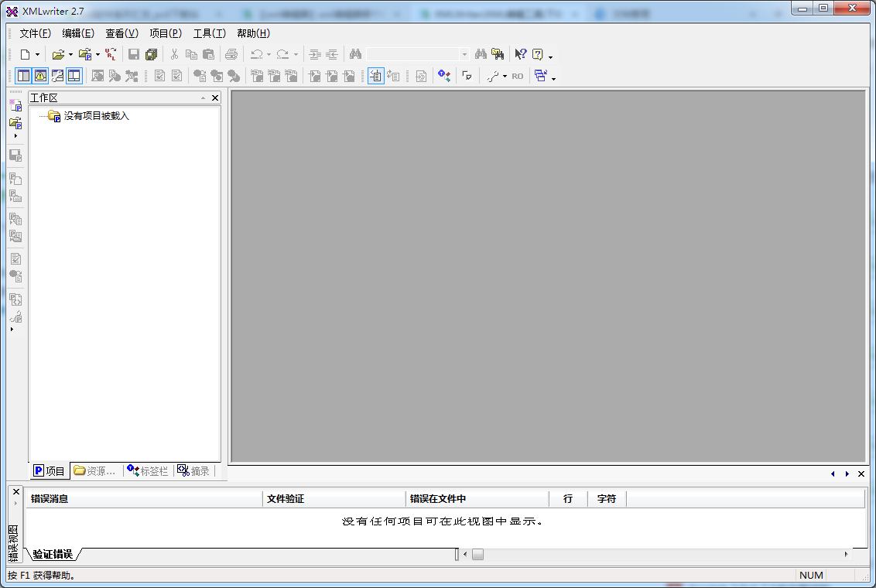Click the find binoculars icon left of the search box

point(355,54)
